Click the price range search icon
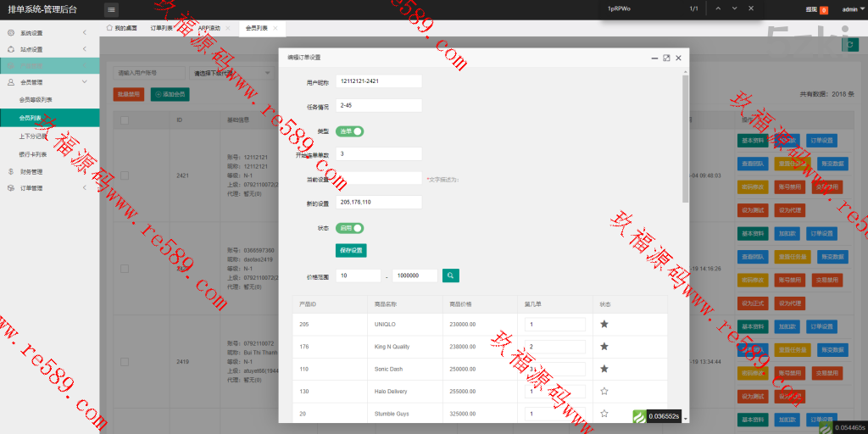The height and width of the screenshot is (434, 868). pyautogui.click(x=451, y=275)
